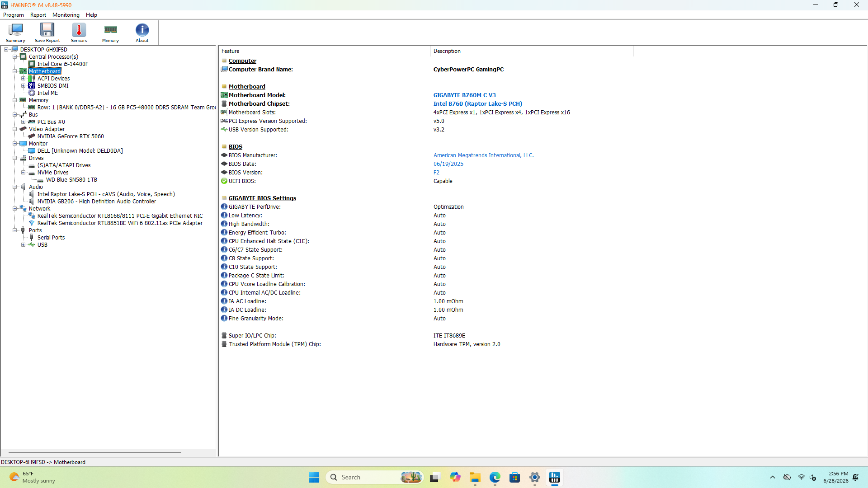Image resolution: width=868 pixels, height=488 pixels.
Task: Follow the GIGABYTE B760M C V3 link
Action: coord(464,95)
